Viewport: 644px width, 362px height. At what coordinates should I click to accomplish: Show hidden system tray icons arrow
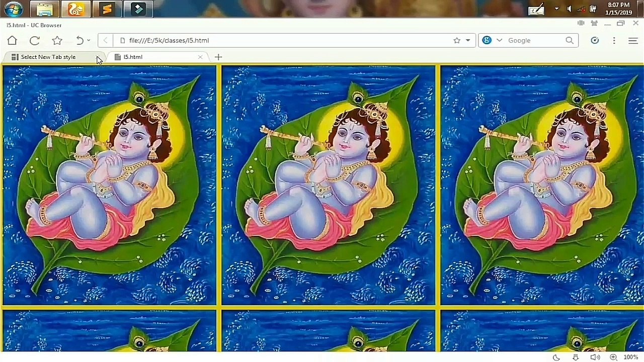556,9
